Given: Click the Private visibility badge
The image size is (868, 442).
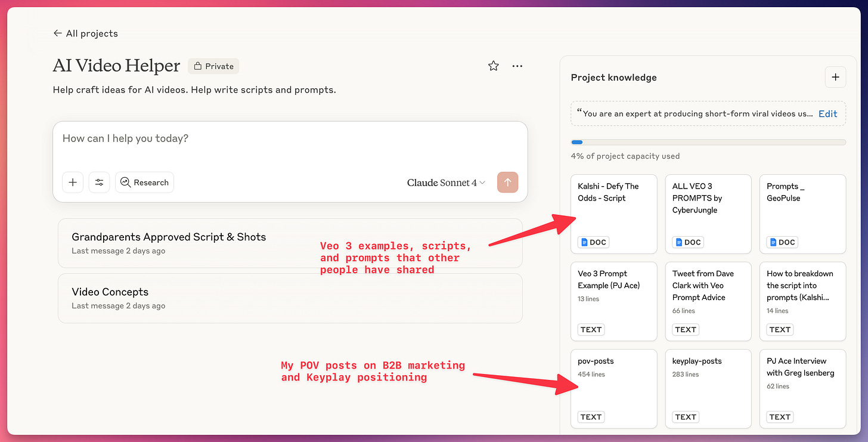Looking at the screenshot, I should coord(213,66).
